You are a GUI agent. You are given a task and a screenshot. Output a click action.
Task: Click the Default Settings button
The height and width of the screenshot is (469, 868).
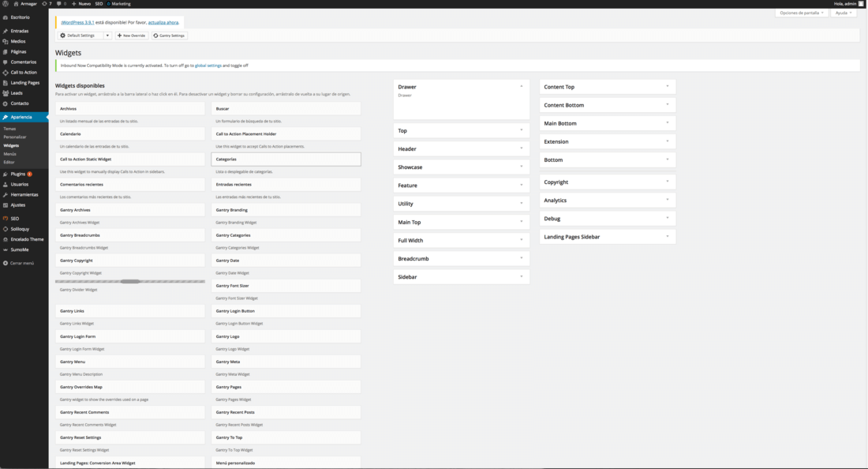pos(80,36)
